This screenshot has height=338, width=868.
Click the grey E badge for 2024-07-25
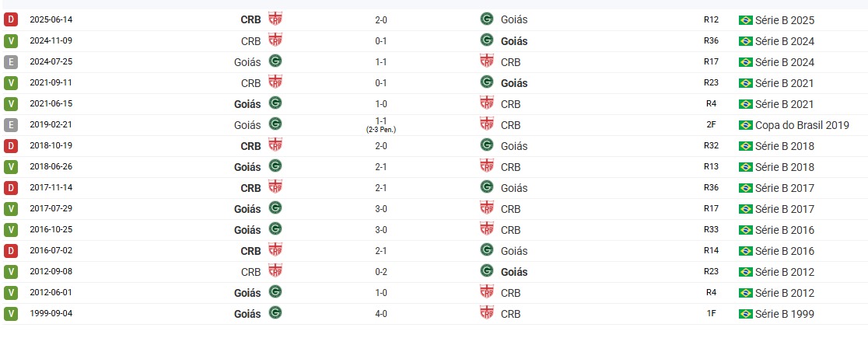[11, 61]
